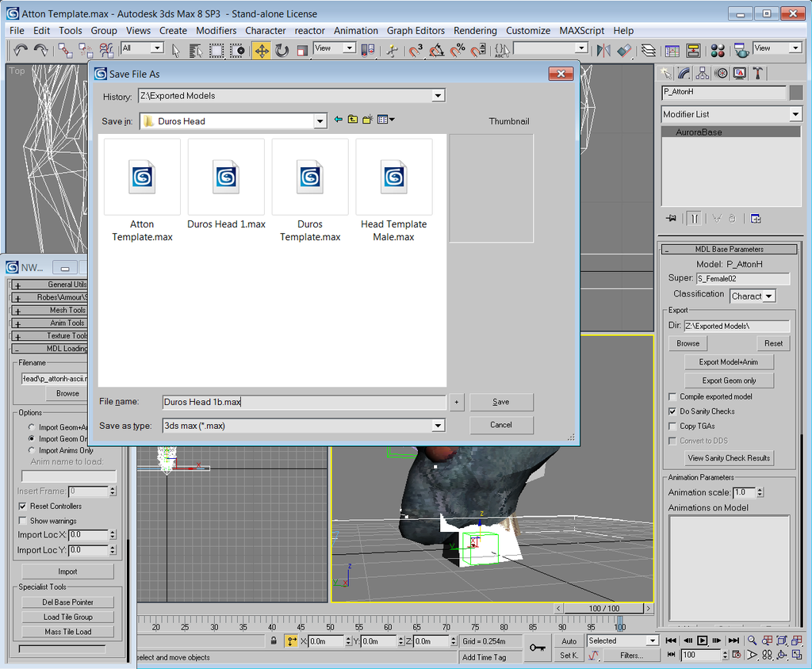The image size is (812, 669).
Task: Activate the Select Object arrow tool
Action: tap(175, 50)
